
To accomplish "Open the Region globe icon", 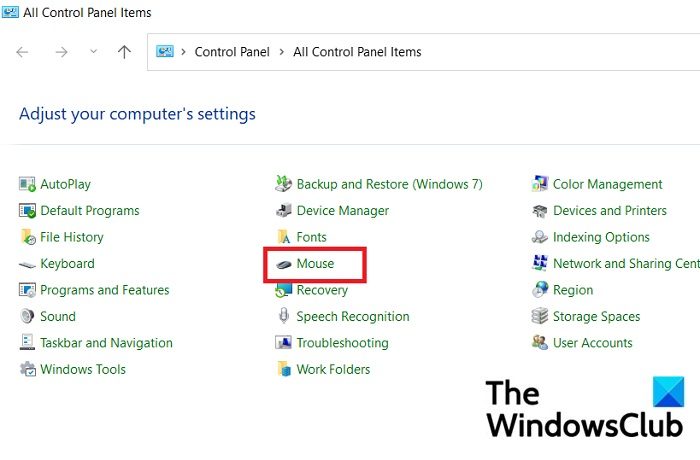I will coord(540,289).
